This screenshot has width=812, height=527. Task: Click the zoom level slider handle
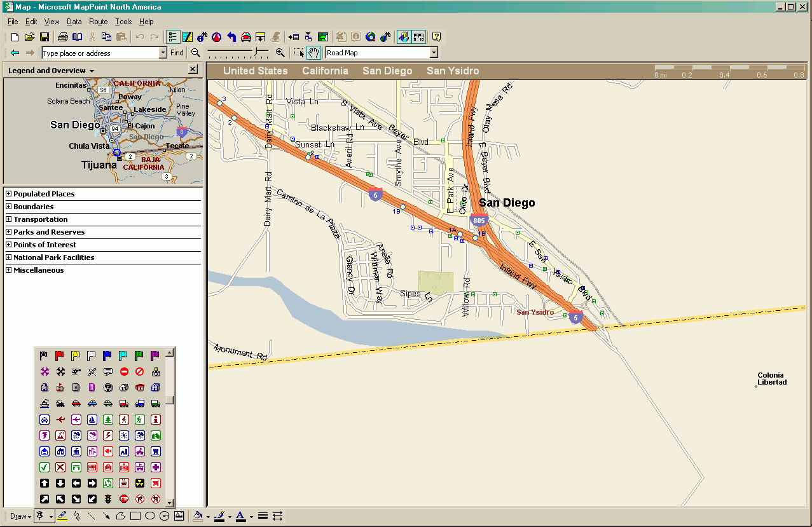(x=258, y=53)
